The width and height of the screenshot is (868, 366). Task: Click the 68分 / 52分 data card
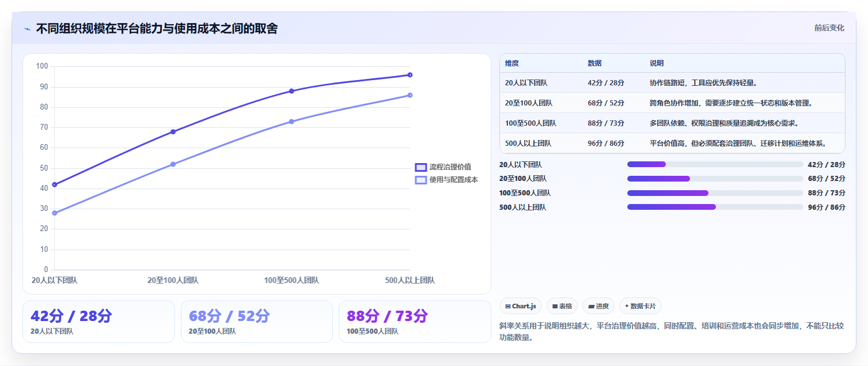(257, 322)
